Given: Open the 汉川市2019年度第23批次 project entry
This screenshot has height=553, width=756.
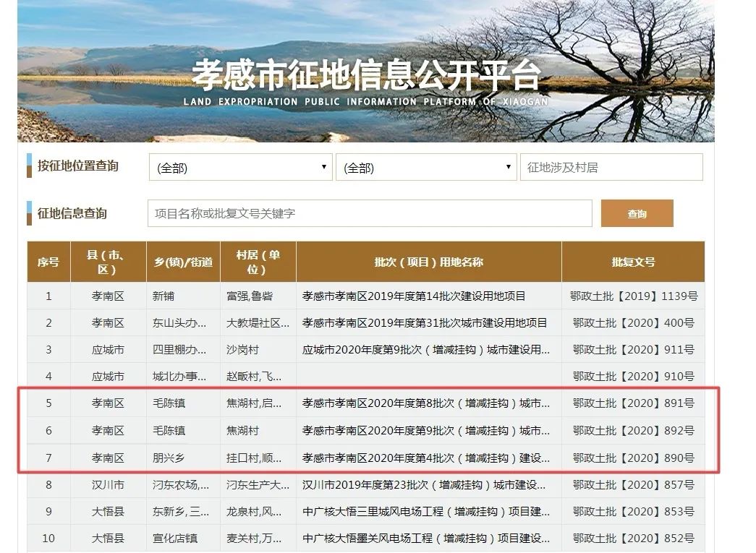Looking at the screenshot, I should pyautogui.click(x=424, y=484).
